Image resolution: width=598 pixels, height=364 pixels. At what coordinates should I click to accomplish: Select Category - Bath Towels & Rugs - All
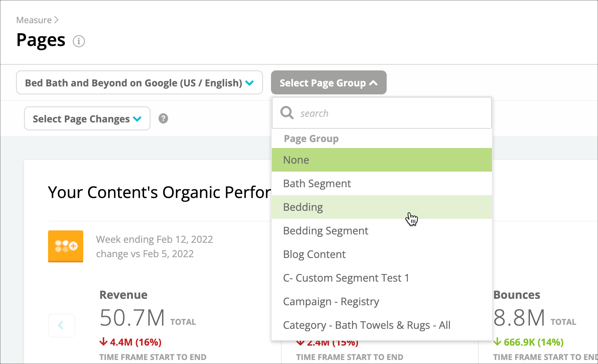[381, 325]
